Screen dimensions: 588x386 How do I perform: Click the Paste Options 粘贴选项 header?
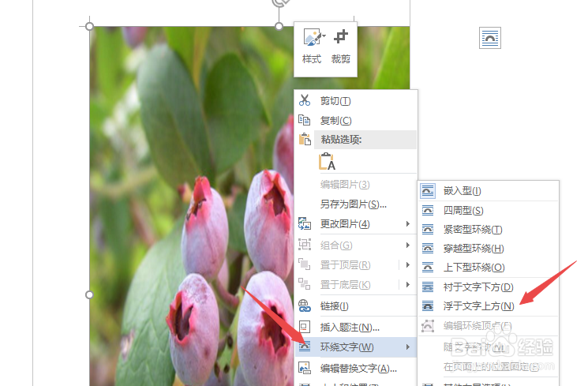click(x=365, y=140)
